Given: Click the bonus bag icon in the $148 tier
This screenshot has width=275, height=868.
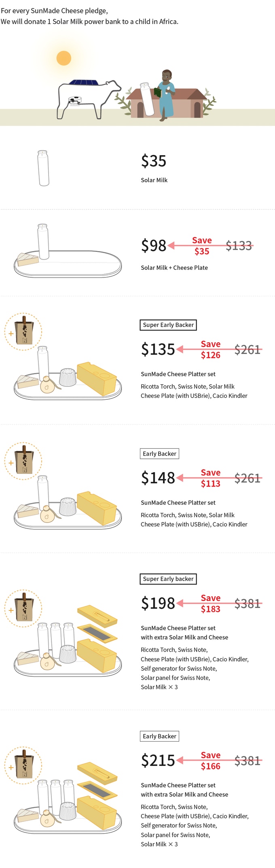Looking at the screenshot, I should tap(23, 461).
